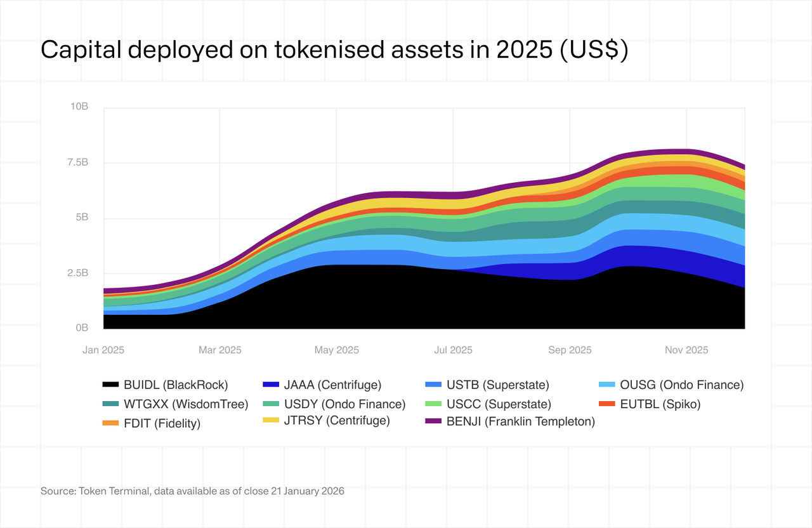The height and width of the screenshot is (528, 812).
Task: Click the WTGXX (WisdomTree) teal legend swatch
Action: click(x=110, y=404)
